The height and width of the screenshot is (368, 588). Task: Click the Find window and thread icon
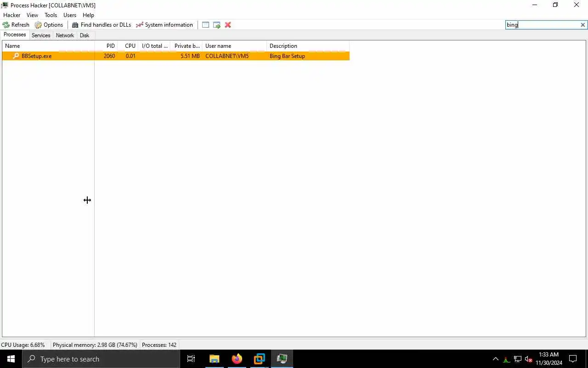[x=217, y=25]
